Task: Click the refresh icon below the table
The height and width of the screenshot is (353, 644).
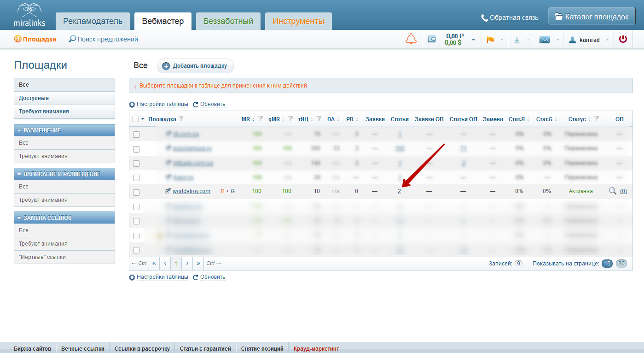Action: (x=196, y=277)
